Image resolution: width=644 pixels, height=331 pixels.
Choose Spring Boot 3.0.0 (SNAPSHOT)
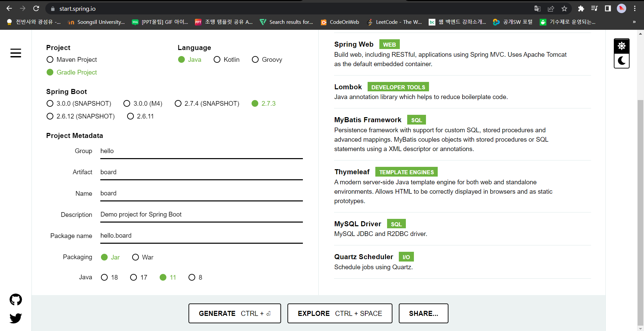pos(79,103)
